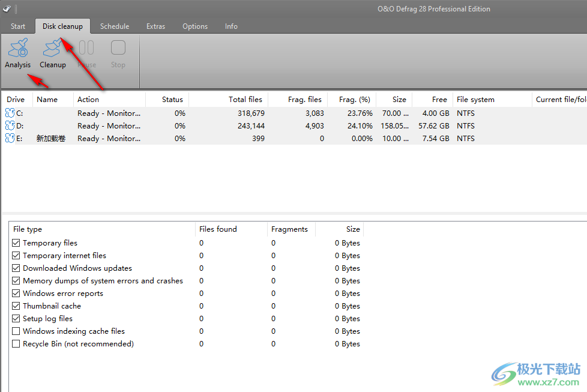Enable Windows indexing cache files checkbox
This screenshot has width=587, height=392.
tap(16, 331)
